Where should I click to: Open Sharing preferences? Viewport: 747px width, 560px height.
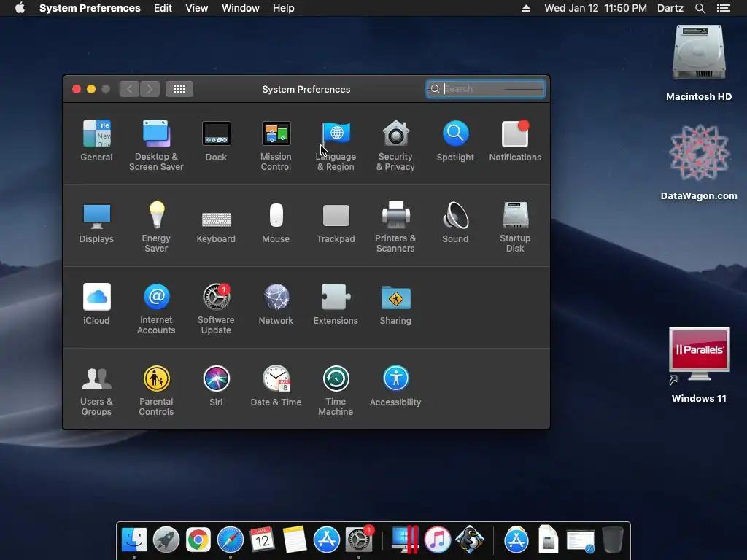coord(395,304)
